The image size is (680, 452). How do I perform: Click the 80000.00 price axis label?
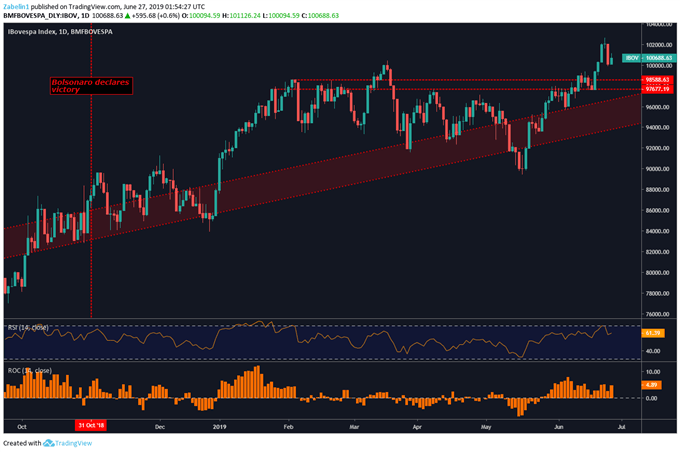(659, 273)
